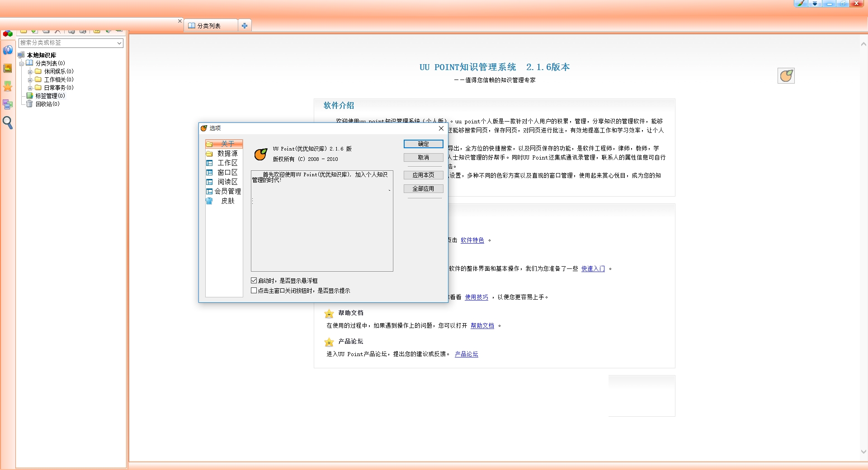Screen dimensions: 868x470
Task: Open the 帮助文档 link
Action: (482, 325)
